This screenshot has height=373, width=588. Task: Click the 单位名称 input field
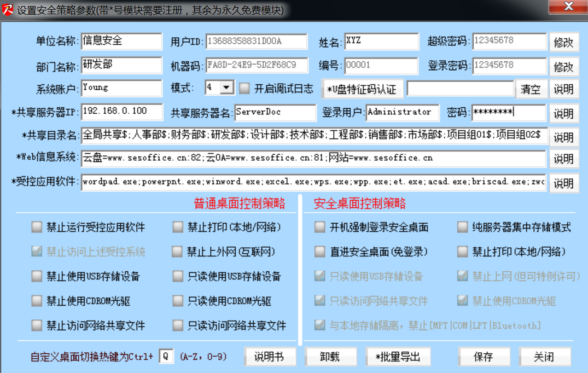pyautogui.click(x=121, y=41)
